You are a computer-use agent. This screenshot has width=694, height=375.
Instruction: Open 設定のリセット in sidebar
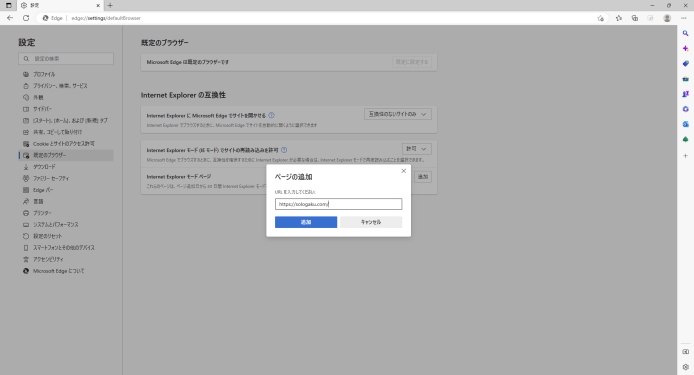tap(66, 236)
